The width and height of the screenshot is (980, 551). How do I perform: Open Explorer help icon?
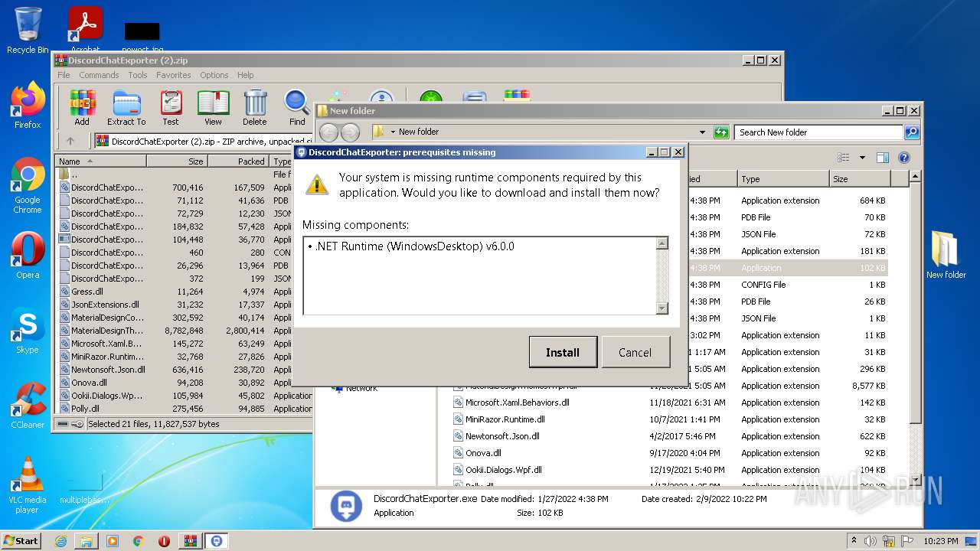[903, 158]
